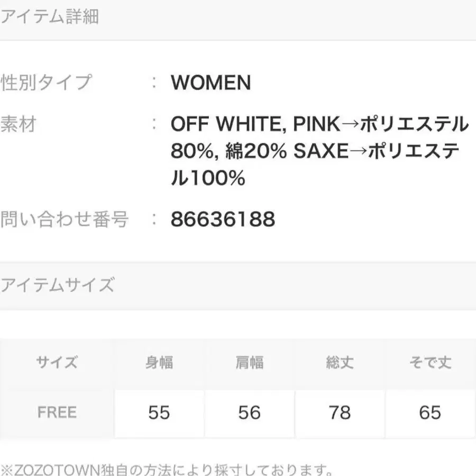Click the 素材 label
Image resolution: width=476 pixels, height=476 pixels.
(19, 125)
